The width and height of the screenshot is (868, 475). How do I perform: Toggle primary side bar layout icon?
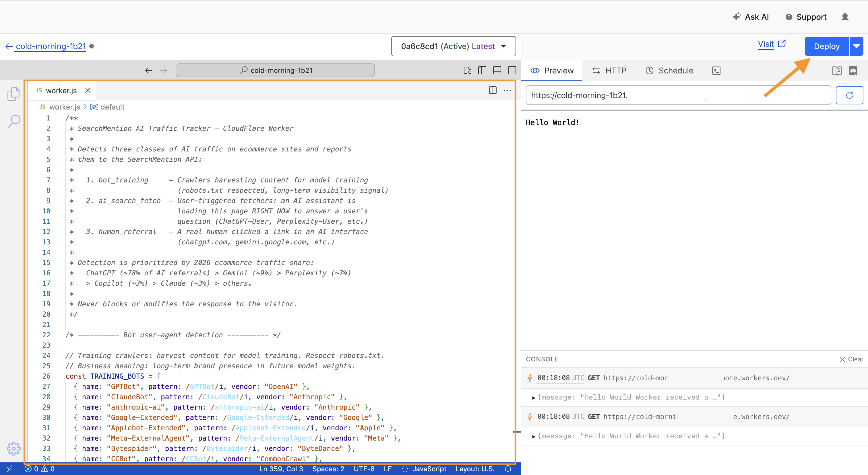(482, 70)
